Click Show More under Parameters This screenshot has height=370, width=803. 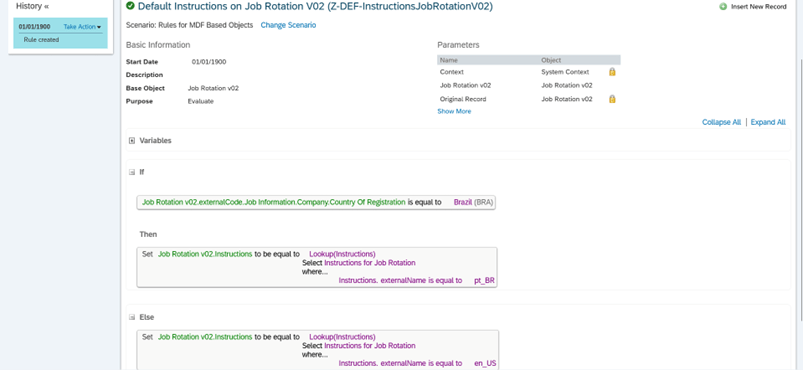454,111
